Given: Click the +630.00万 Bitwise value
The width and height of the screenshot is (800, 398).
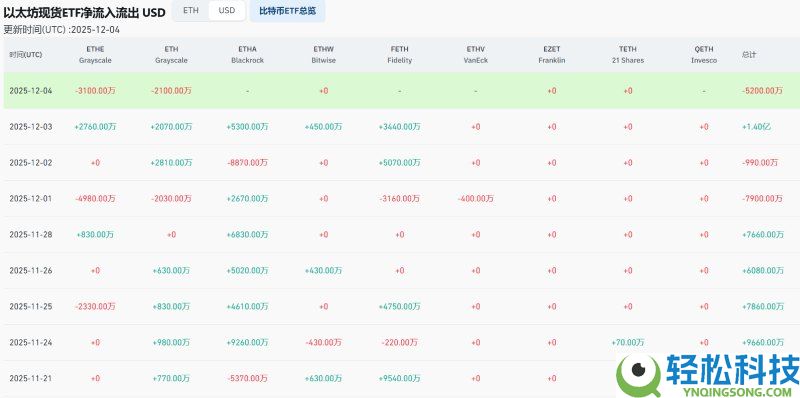Looking at the screenshot, I should tap(323, 379).
